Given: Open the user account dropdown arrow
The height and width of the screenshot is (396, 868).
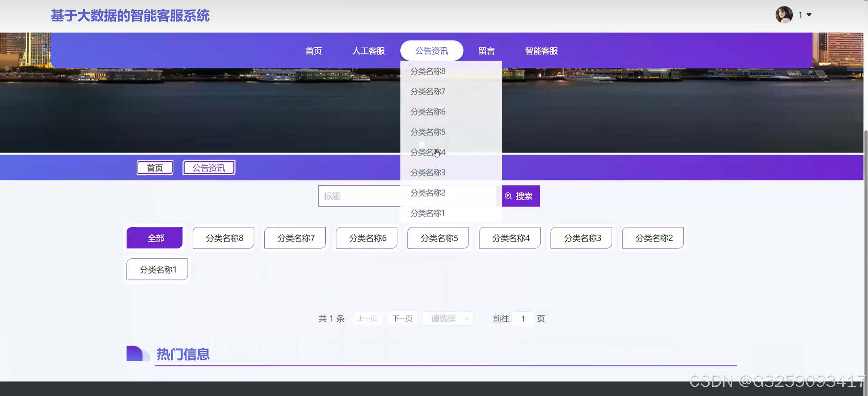Looking at the screenshot, I should (809, 15).
